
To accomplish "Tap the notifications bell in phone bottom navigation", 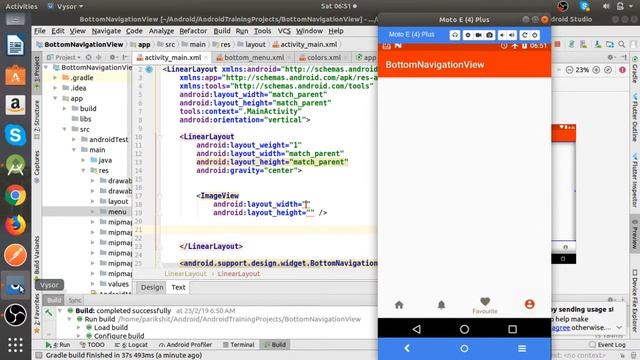I will (x=441, y=304).
